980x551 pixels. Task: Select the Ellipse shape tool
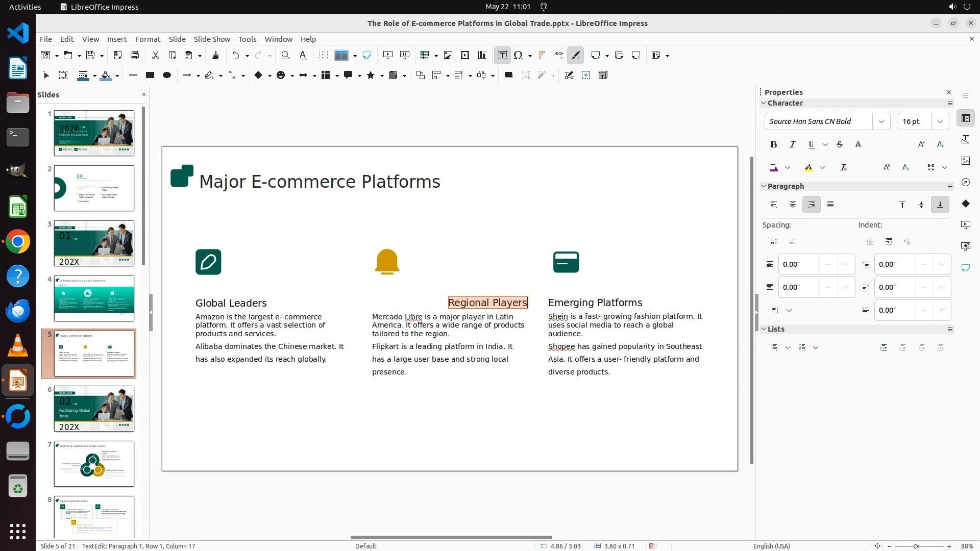coord(166,75)
